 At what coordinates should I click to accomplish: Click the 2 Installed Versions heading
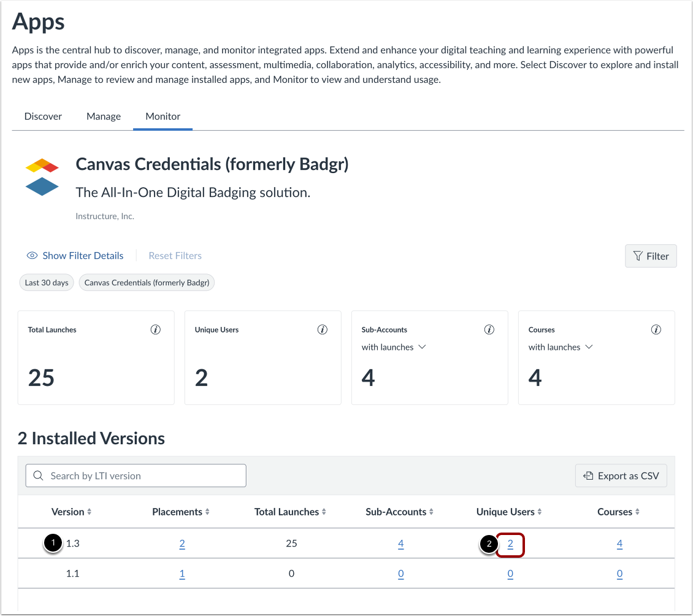point(91,438)
